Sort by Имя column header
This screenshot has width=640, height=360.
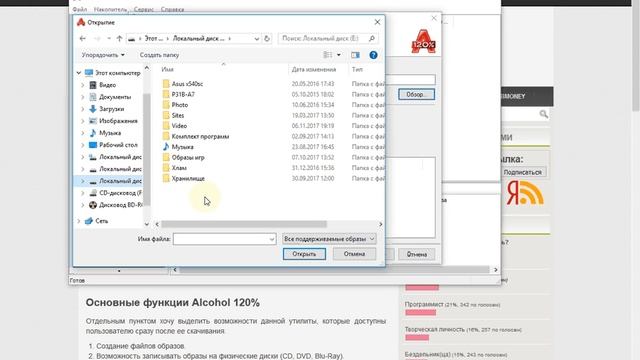coord(167,69)
